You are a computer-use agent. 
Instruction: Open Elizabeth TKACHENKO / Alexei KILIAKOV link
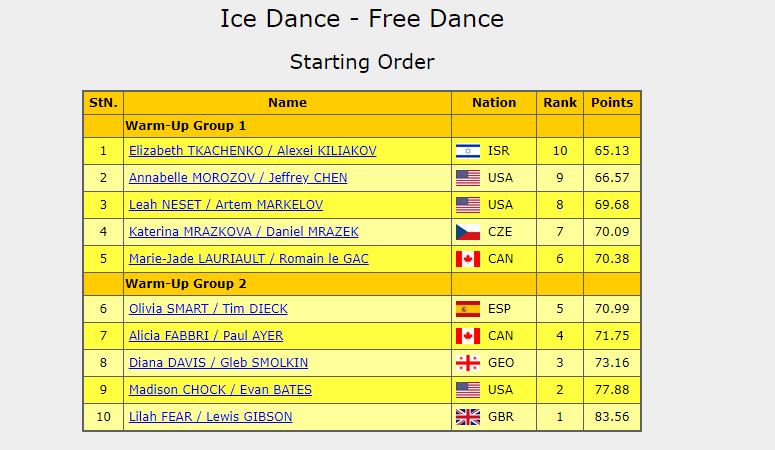click(x=252, y=151)
